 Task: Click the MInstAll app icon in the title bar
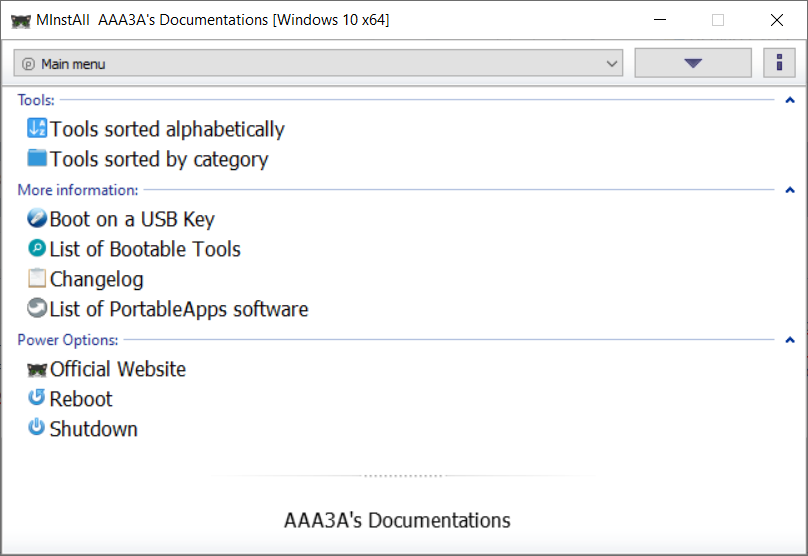point(21,21)
